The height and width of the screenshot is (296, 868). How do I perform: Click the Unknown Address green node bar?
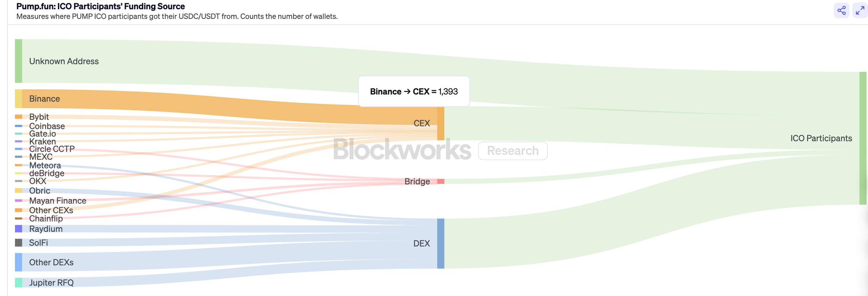(19, 61)
